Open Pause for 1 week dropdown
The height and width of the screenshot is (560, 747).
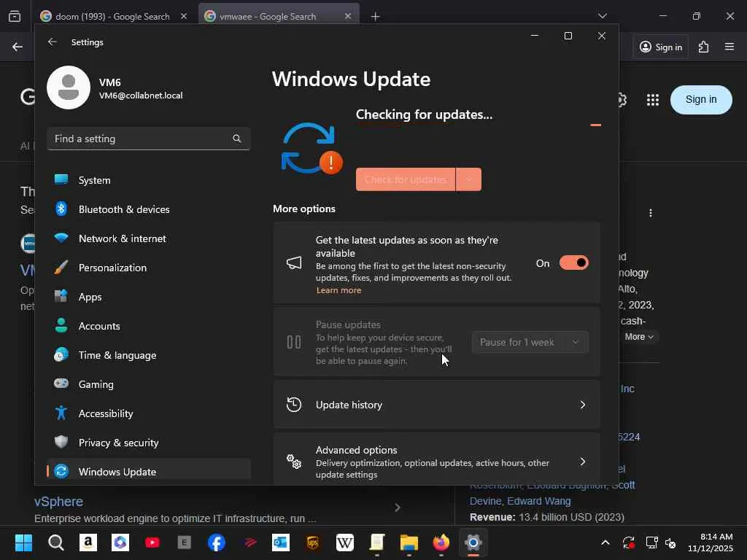[x=530, y=342]
